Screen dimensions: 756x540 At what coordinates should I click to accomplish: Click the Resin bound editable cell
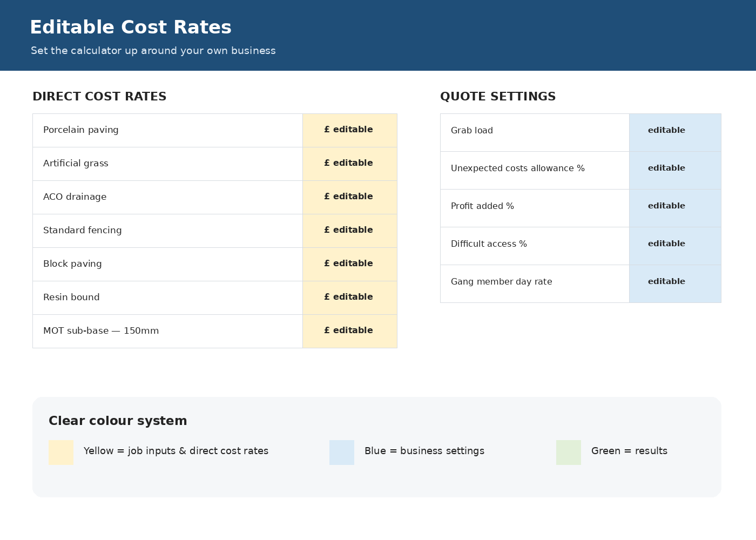350,298
